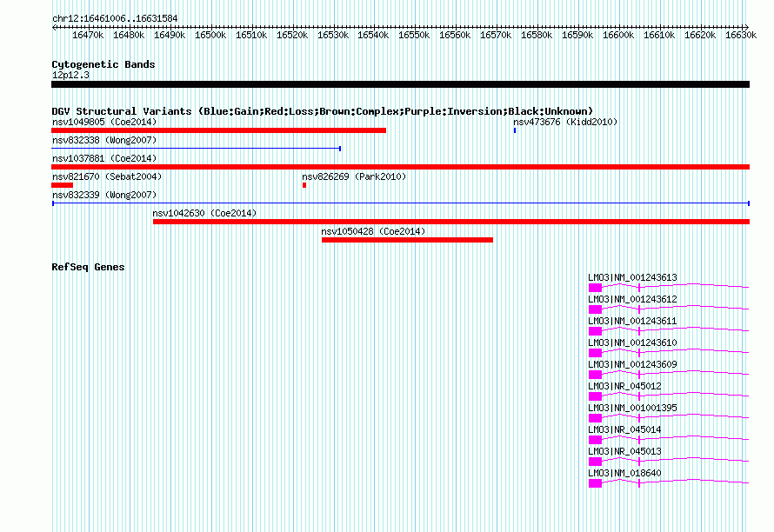Click the black 12p12.3 cytogenetic band bar
Viewport: 774px width, 532px height.
click(400, 84)
